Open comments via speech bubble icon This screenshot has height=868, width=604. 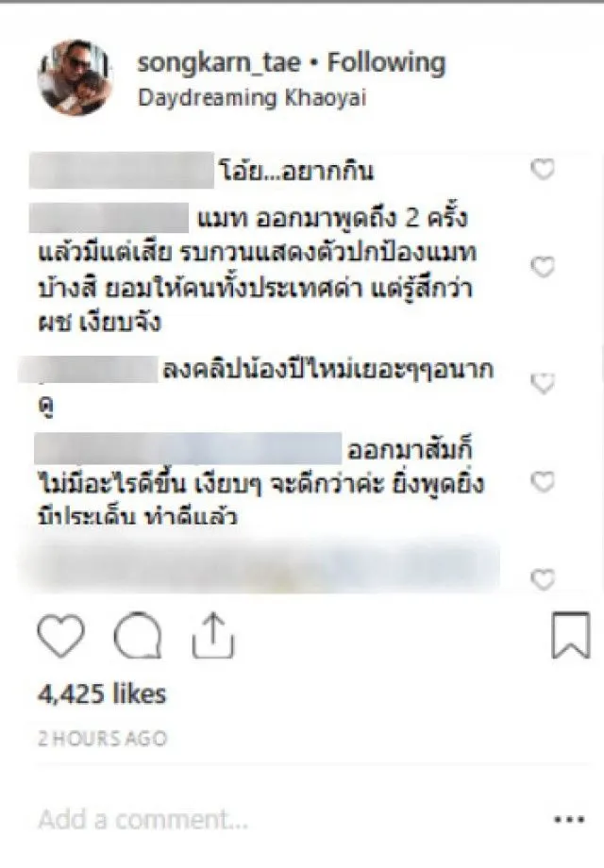(137, 636)
